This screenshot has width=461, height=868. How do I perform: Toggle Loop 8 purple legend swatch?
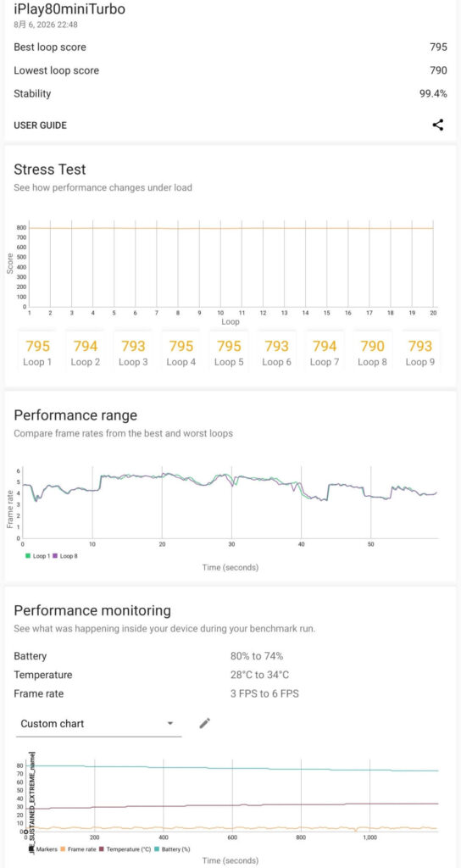point(55,555)
